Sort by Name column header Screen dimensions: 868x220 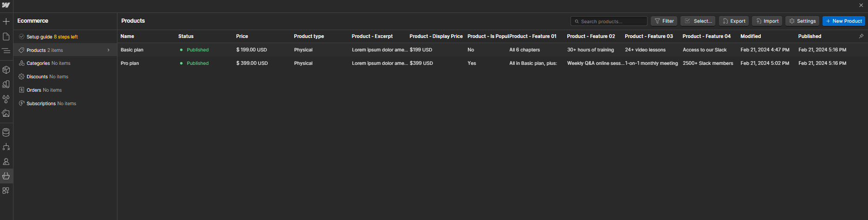pyautogui.click(x=127, y=36)
